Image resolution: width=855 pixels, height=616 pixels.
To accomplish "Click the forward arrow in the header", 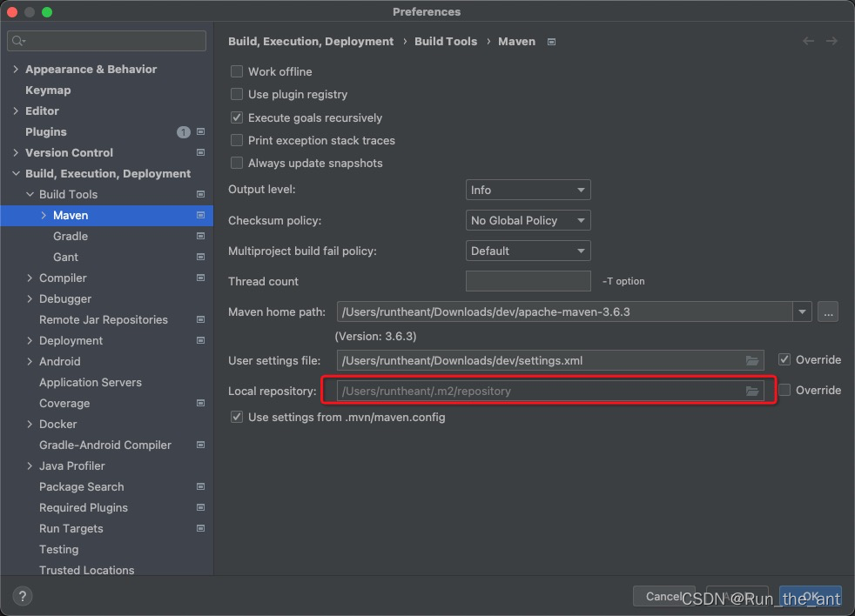I will coord(831,41).
